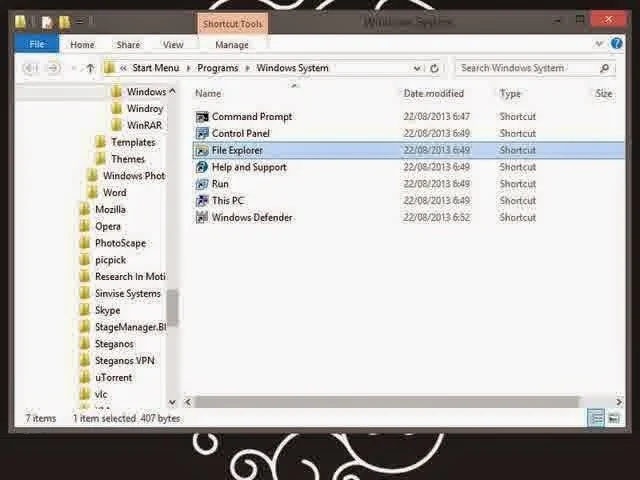Screen dimensions: 640x480
Task: Select the This PC shortcut icon
Action: [202, 201]
